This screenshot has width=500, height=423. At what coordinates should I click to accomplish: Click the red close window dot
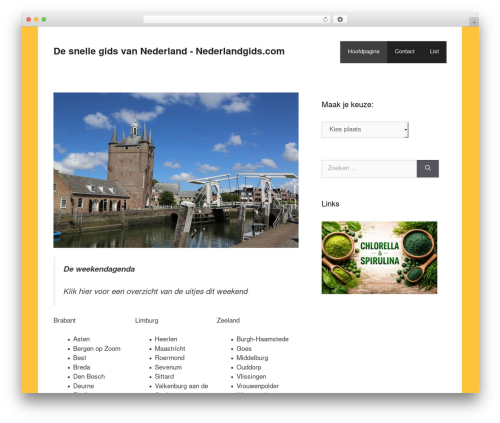(29, 19)
